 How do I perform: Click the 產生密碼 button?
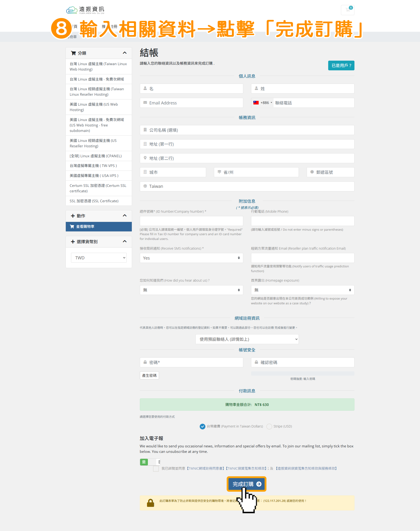tap(149, 375)
